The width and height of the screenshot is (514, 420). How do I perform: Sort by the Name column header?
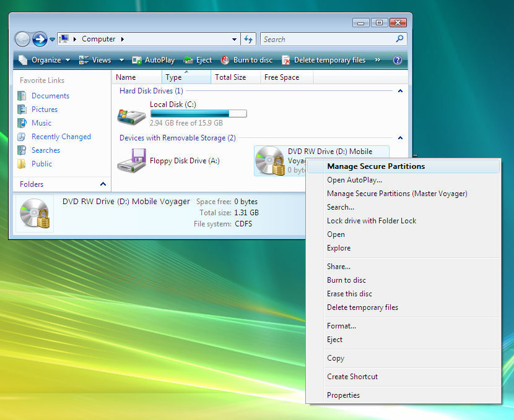[x=137, y=77]
